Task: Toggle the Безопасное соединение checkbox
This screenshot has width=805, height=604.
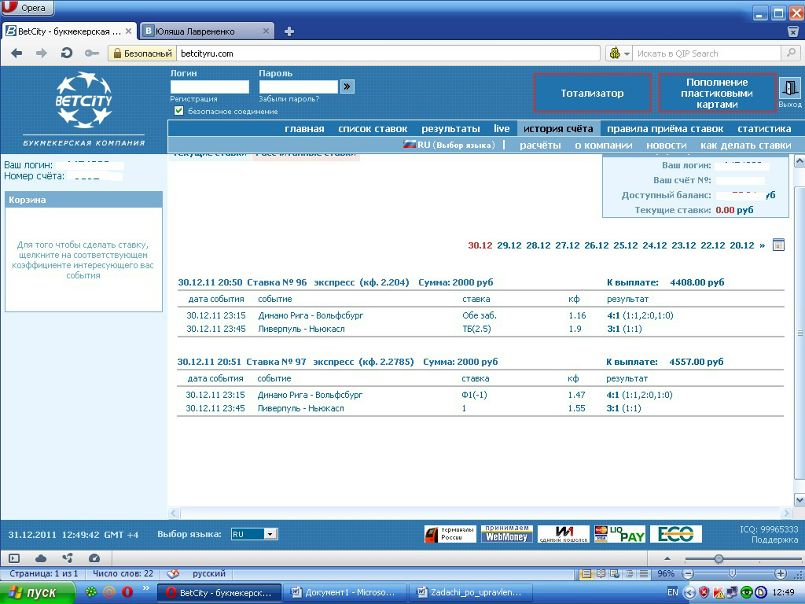Action: pyautogui.click(x=179, y=111)
